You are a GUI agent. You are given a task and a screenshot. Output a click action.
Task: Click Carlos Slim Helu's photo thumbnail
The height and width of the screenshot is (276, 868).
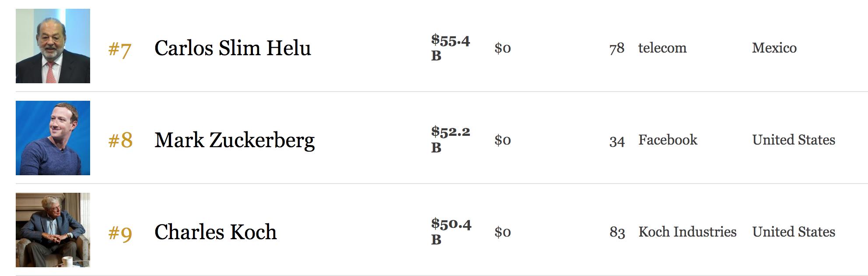pos(53,46)
